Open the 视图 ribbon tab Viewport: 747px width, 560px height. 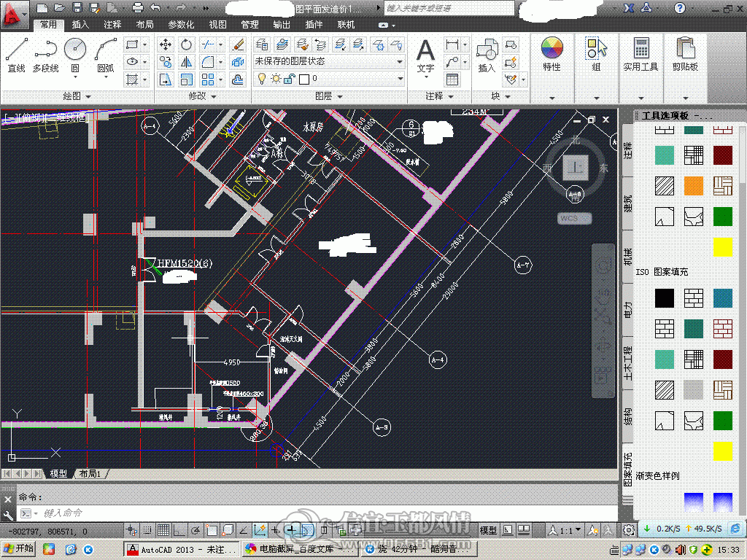(217, 25)
